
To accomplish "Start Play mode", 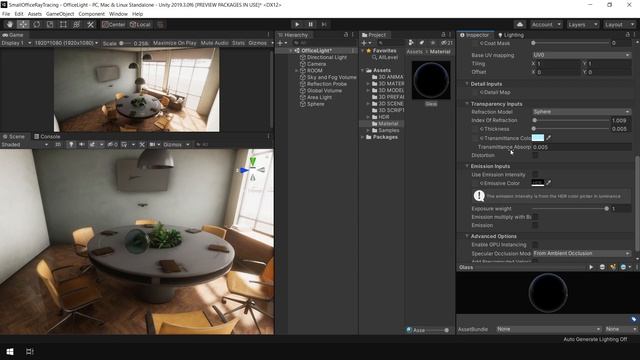I will 297,24.
